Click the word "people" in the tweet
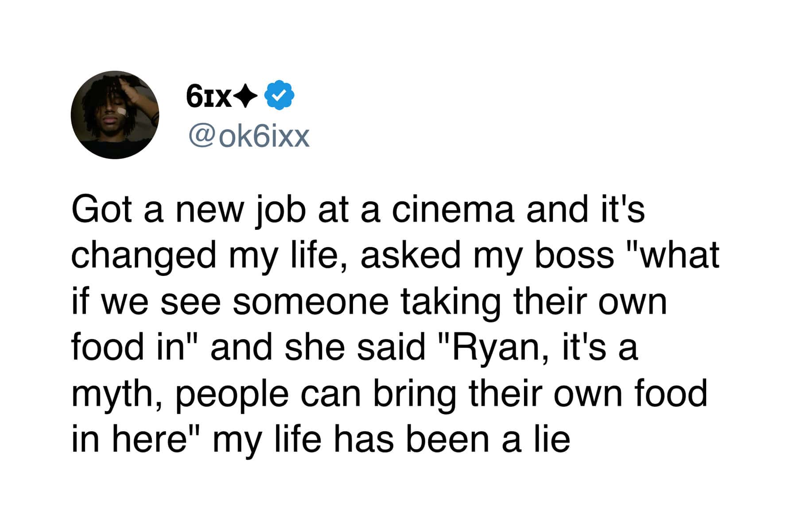This screenshot has height=532, width=796. (232, 394)
